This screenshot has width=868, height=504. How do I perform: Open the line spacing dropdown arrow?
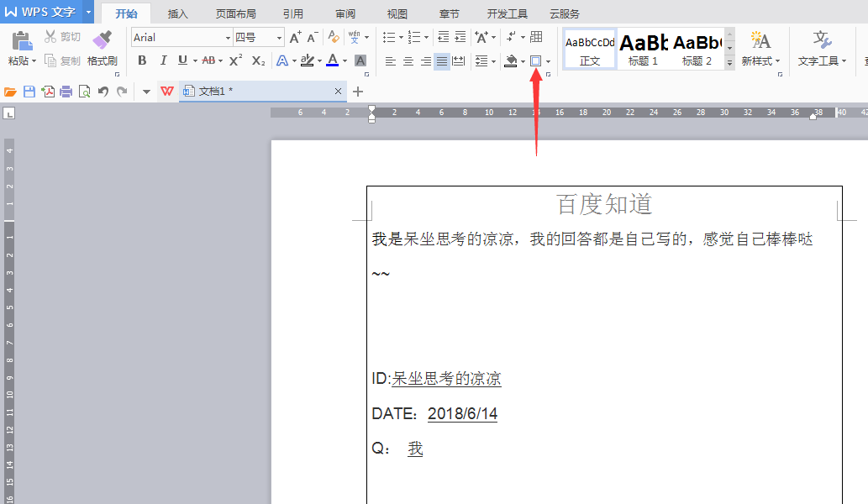pos(493,60)
